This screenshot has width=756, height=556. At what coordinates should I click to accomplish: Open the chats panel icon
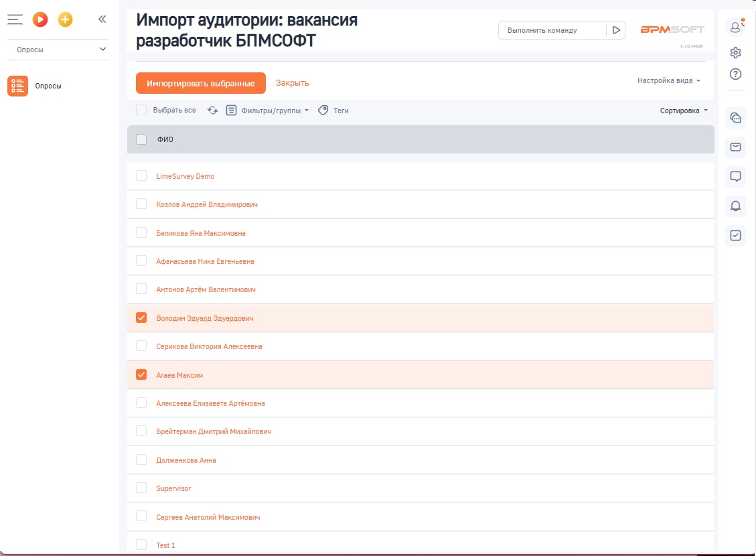[735, 119]
